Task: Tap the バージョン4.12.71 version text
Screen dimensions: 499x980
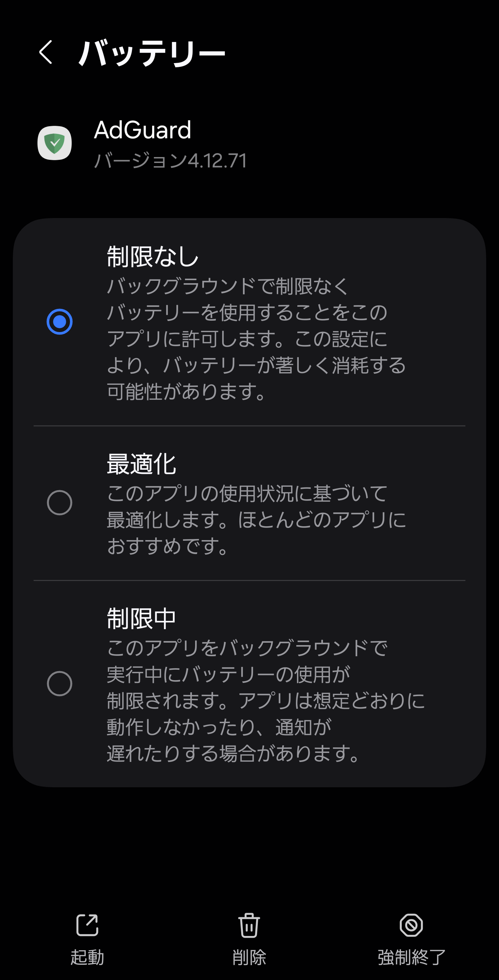Action: pos(170,161)
